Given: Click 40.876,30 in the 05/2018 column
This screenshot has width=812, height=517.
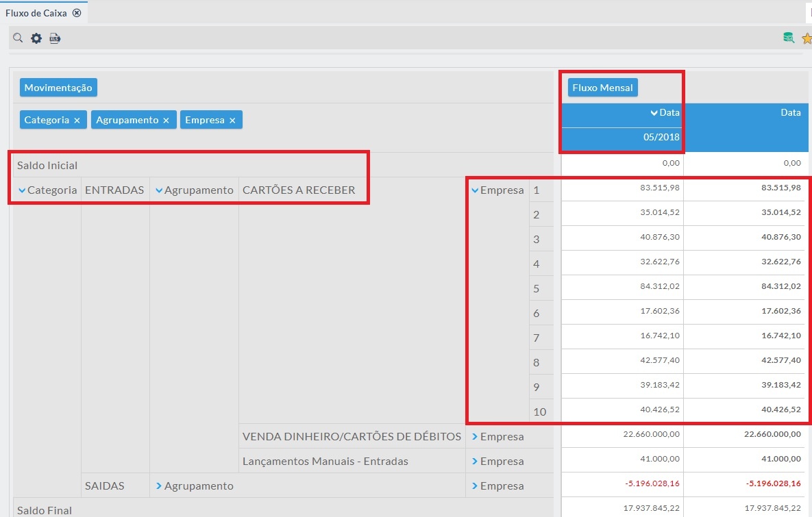Looking at the screenshot, I should pos(660,237).
